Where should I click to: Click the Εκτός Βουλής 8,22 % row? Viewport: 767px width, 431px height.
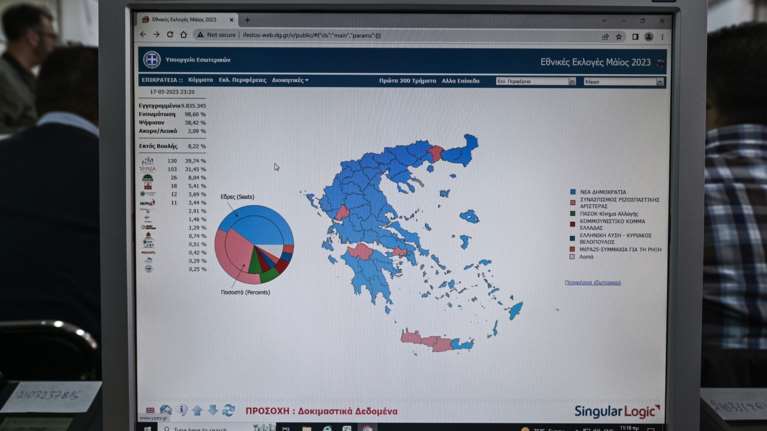(172, 146)
